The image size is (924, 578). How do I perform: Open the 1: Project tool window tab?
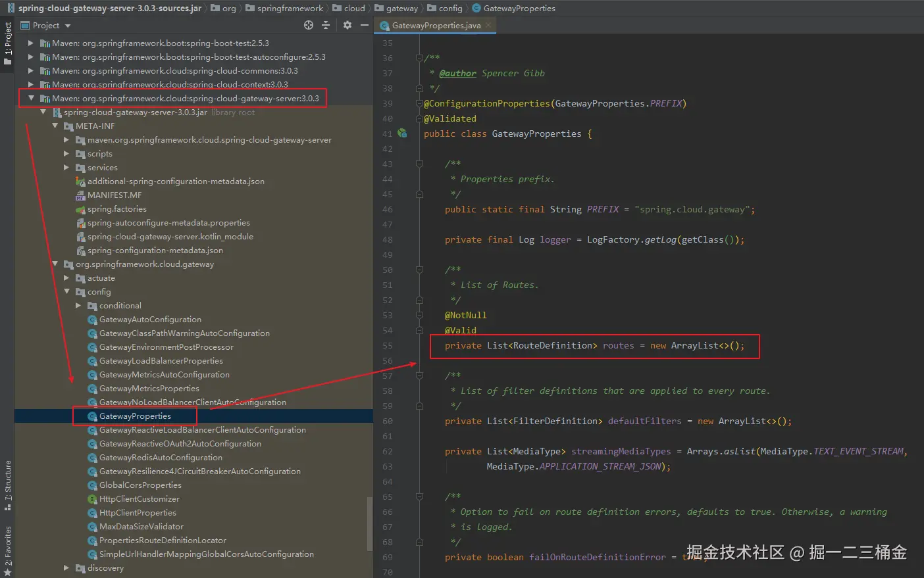coord(7,43)
